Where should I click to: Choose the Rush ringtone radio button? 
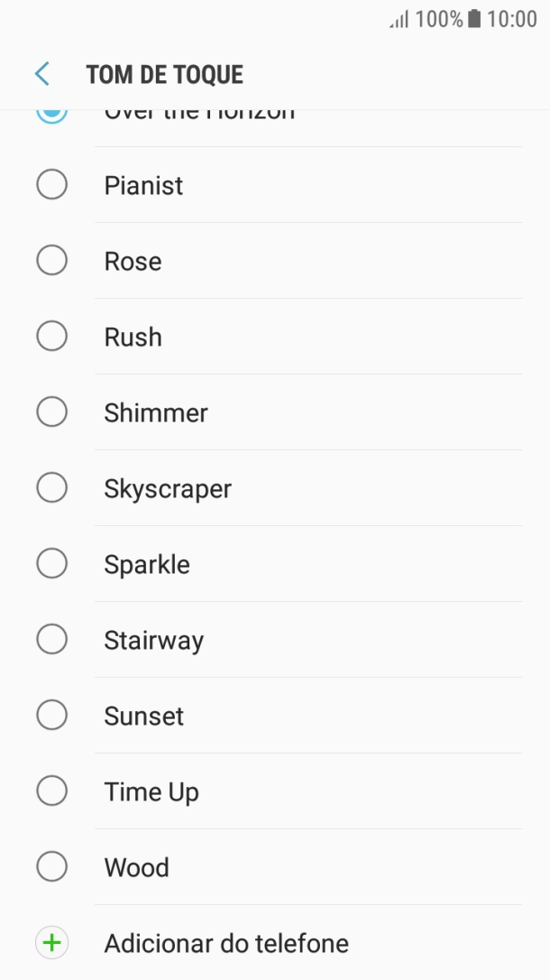pos(51,337)
